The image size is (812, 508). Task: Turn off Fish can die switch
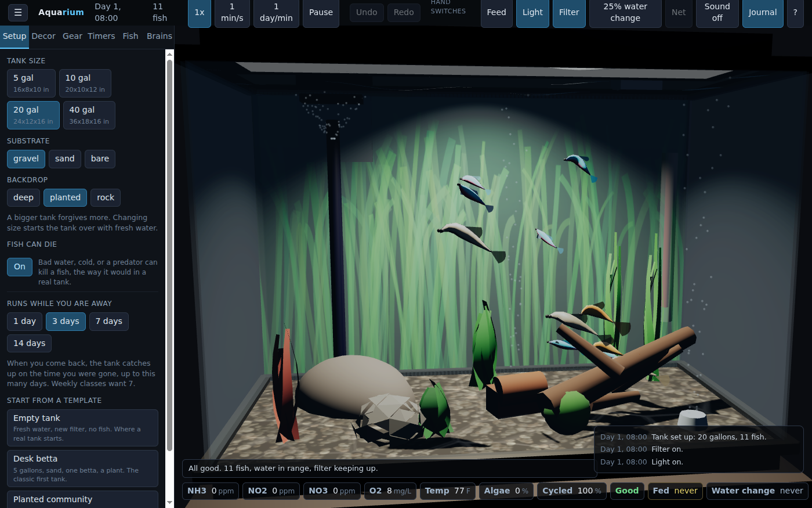coord(20,266)
